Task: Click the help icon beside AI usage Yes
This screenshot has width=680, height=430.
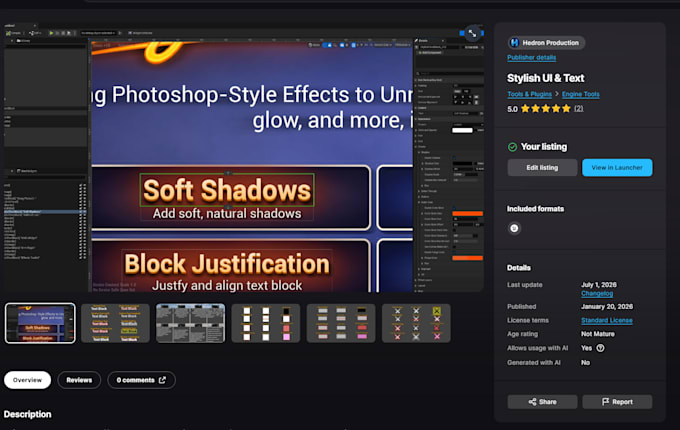Action: [x=600, y=348]
